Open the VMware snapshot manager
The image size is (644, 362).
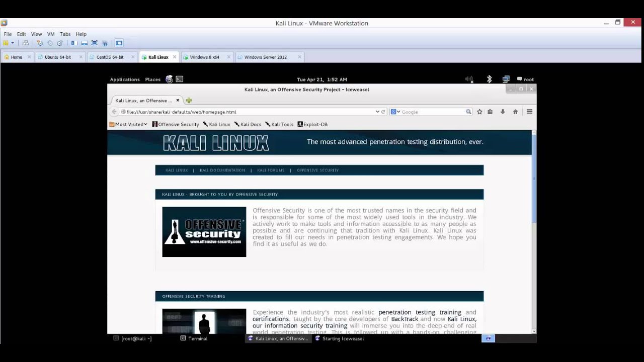(60, 43)
